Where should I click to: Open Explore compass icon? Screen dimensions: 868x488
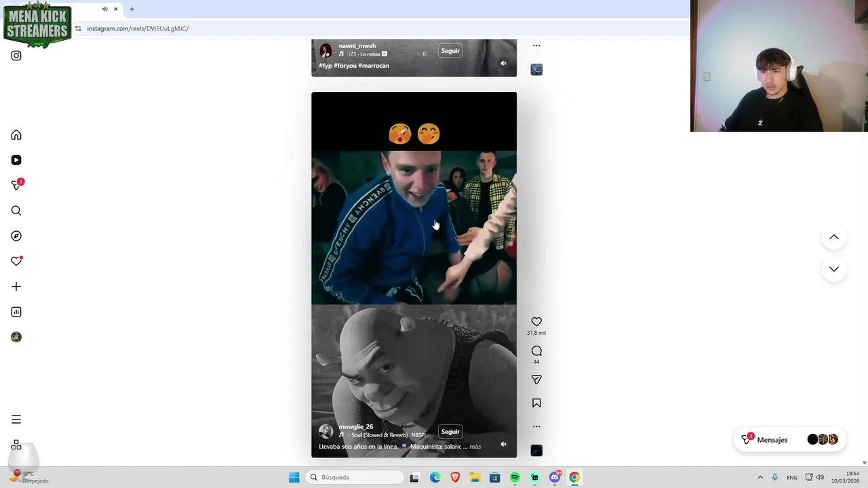point(16,236)
